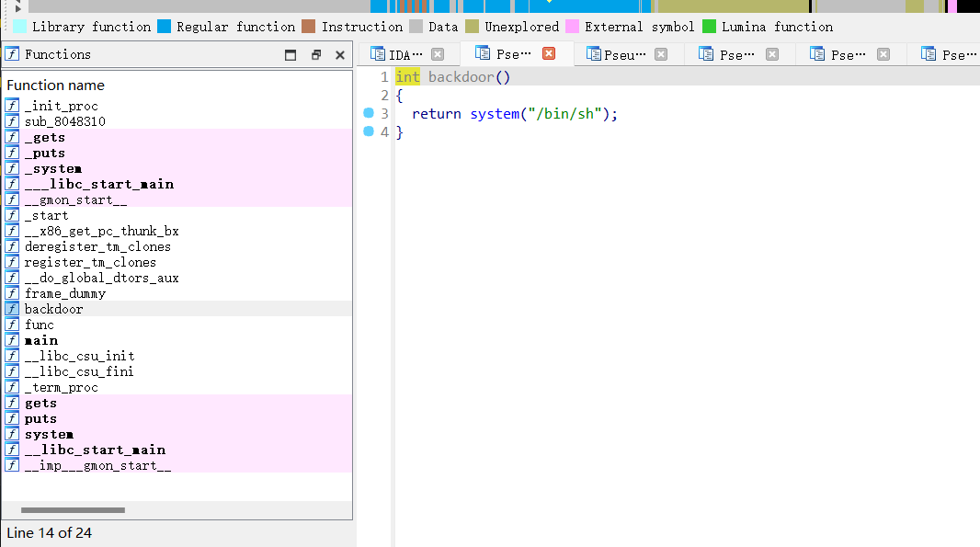Click the function icon beside _start
Screen dimensions: 980x547
[x=12, y=214]
